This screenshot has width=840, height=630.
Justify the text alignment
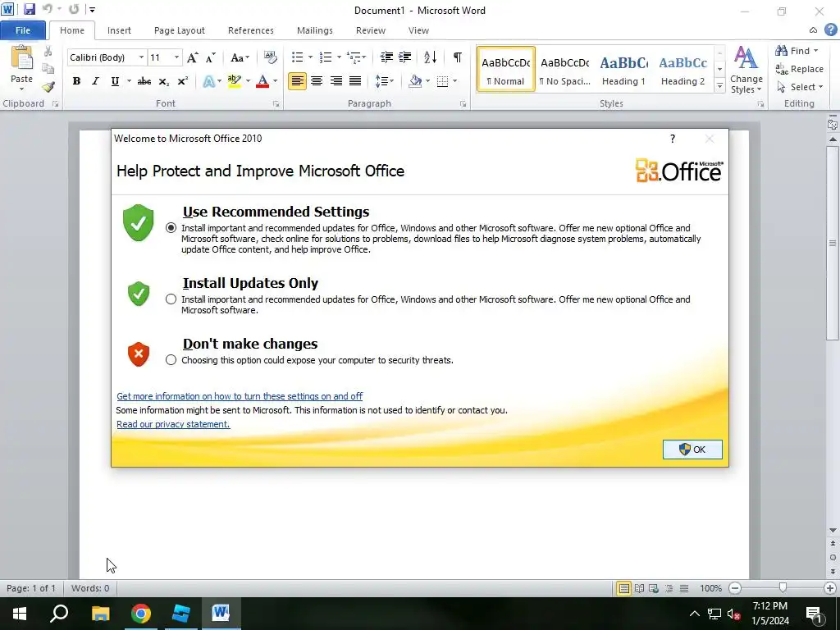pyautogui.click(x=355, y=81)
